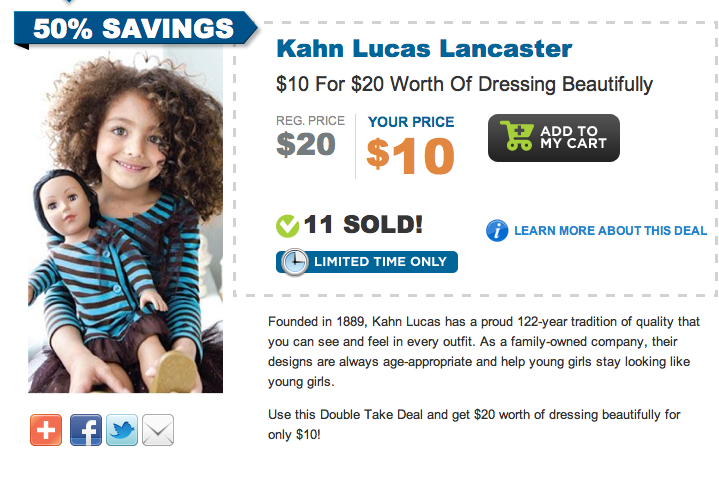Click the blue info circle icon
The width and height of the screenshot is (719, 493).
tap(497, 231)
